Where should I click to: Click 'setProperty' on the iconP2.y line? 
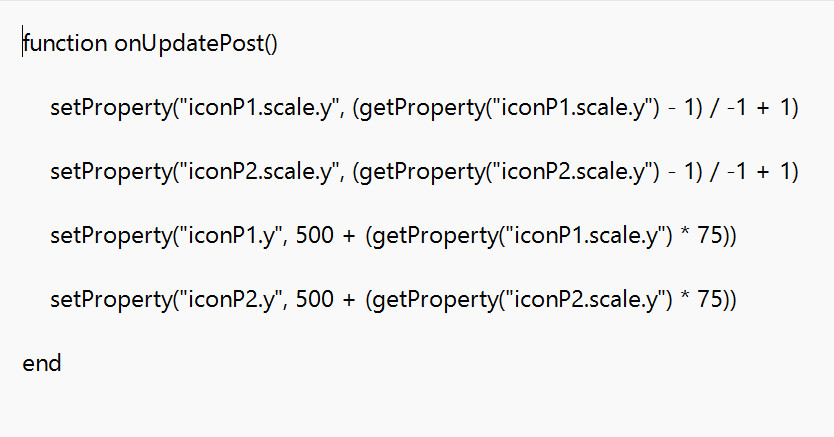108,300
